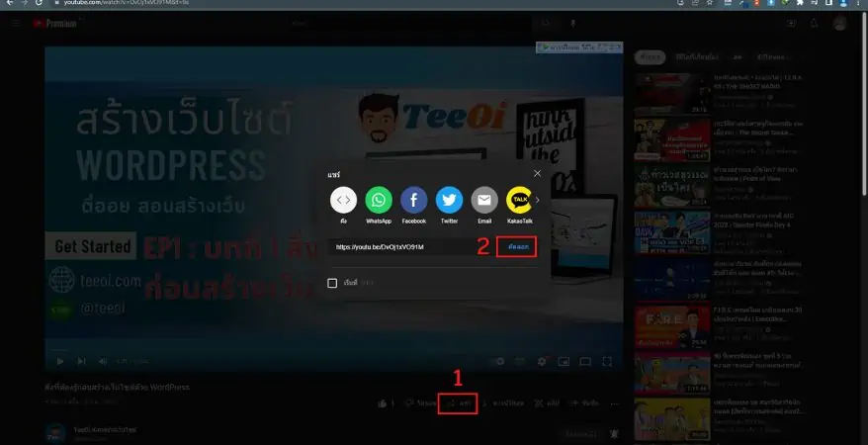Click the video progress bar
868x445 pixels.
click(334, 350)
